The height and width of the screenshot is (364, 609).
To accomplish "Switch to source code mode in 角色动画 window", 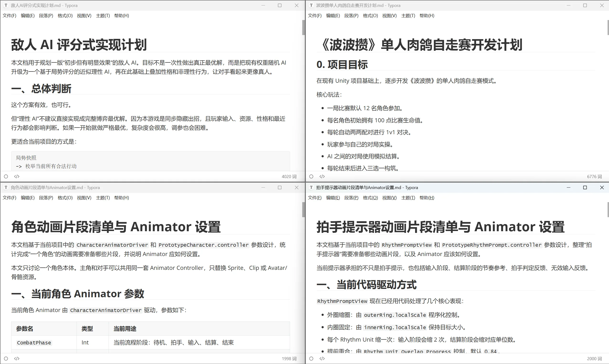I will click(x=17, y=359).
